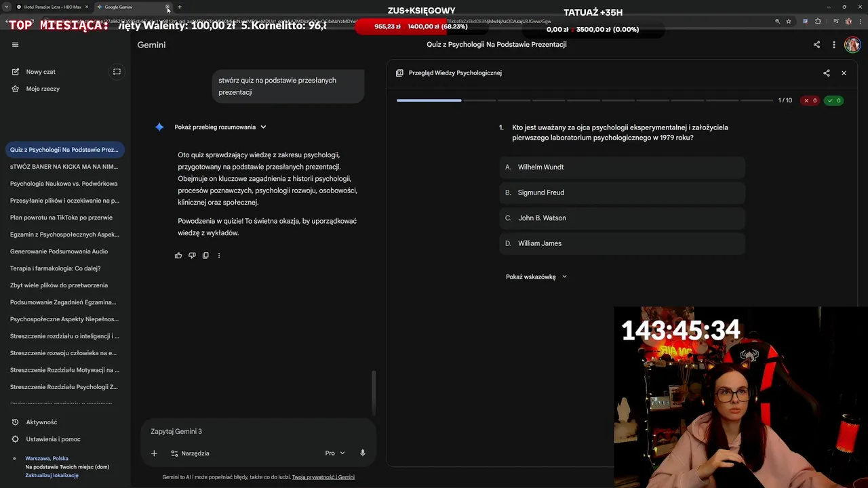Expand Pokaż przebieg rozumowania reasoning

(220, 127)
